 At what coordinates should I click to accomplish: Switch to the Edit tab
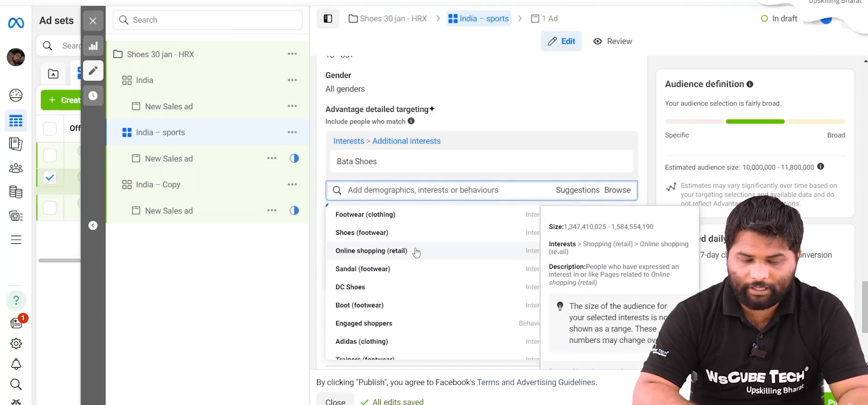tap(561, 41)
